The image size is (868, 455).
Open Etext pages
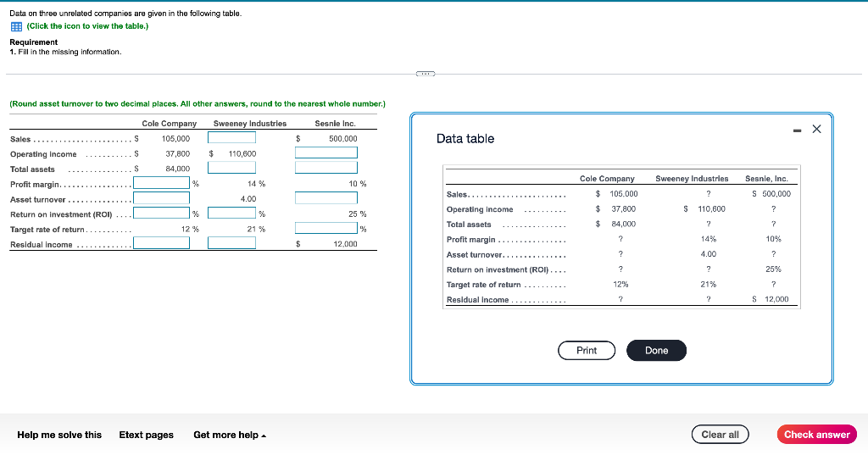click(146, 435)
